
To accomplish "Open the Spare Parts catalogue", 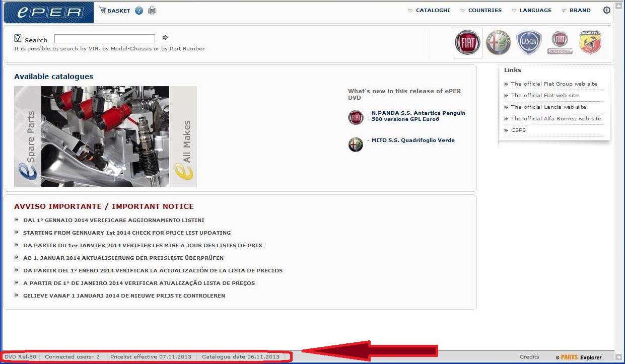I will click(x=28, y=136).
